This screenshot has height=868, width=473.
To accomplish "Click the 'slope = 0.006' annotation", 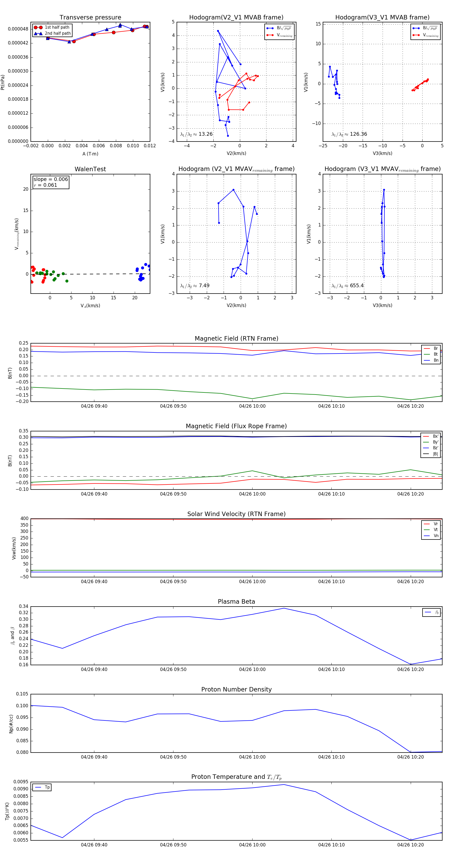I will point(51,179).
